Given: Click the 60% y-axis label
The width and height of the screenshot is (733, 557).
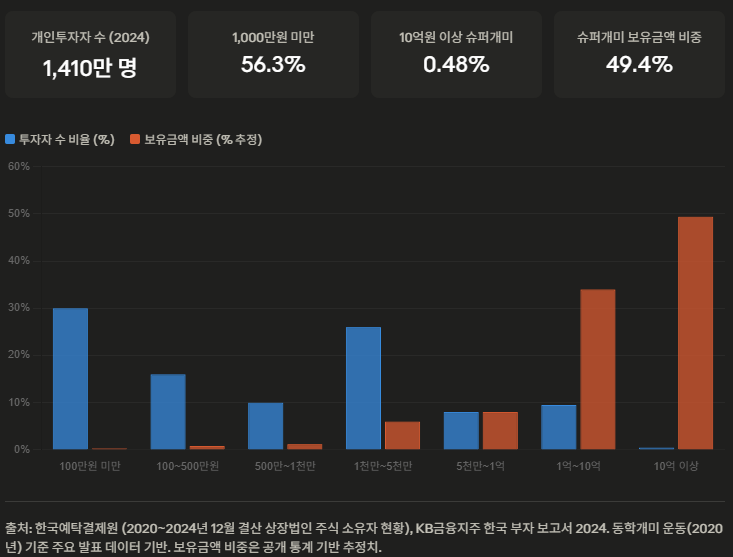Looking at the screenshot, I should (19, 166).
